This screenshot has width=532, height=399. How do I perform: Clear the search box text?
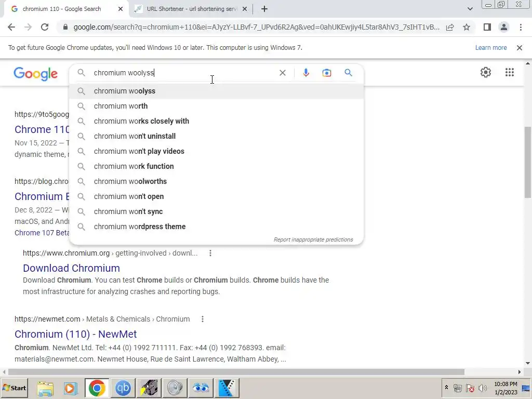[x=282, y=73]
